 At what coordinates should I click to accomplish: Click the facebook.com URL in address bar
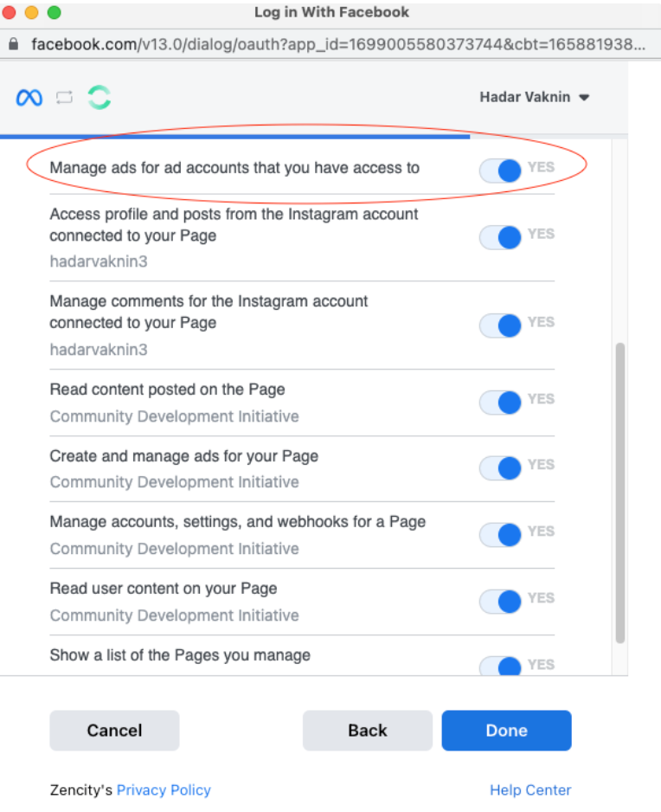338,44
